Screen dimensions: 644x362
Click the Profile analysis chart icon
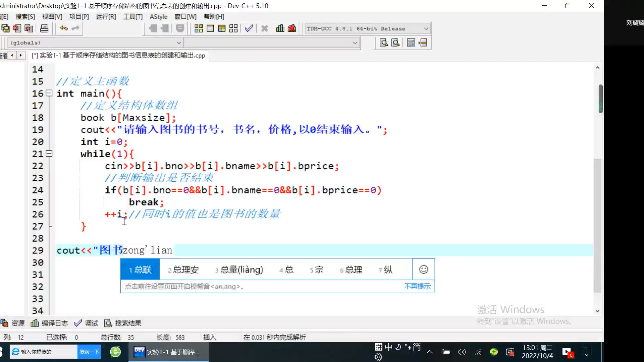[x=280, y=28]
